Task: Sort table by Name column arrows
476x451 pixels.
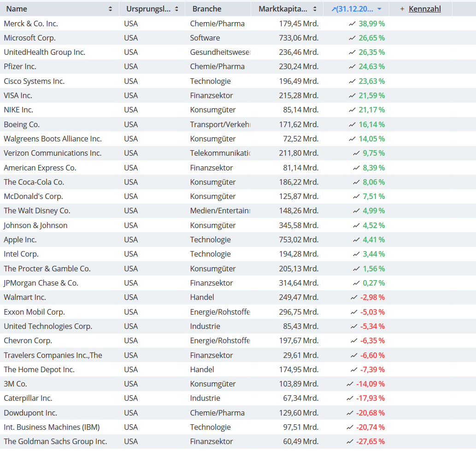Action: click(x=110, y=9)
